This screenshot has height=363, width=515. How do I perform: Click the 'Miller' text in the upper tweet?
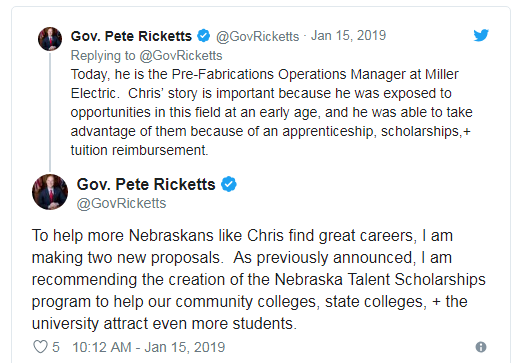pos(442,74)
